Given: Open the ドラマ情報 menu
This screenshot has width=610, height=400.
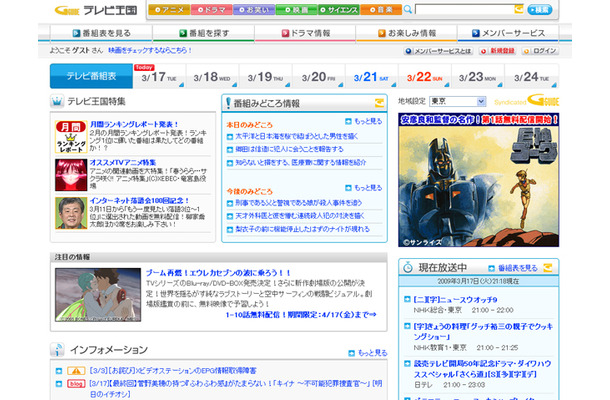Looking at the screenshot, I should tap(305, 33).
